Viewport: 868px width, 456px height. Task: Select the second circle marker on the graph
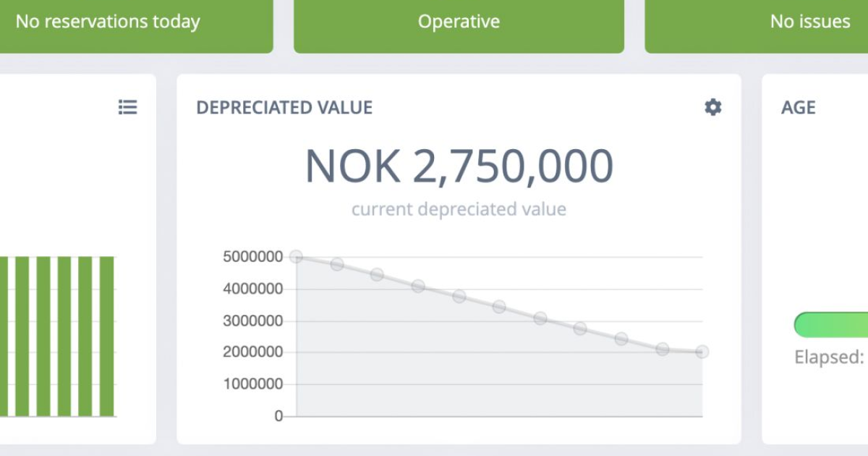coord(336,264)
